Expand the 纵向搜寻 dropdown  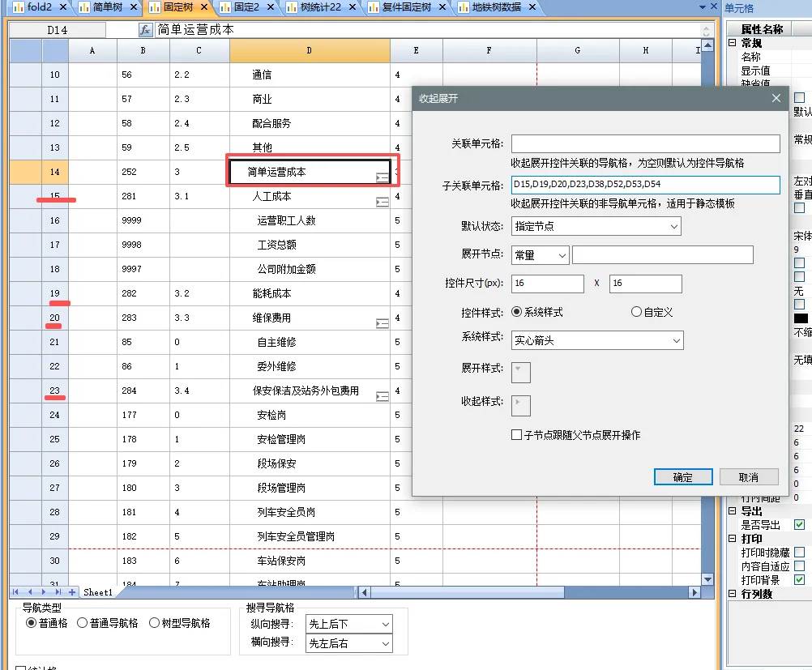(x=349, y=624)
